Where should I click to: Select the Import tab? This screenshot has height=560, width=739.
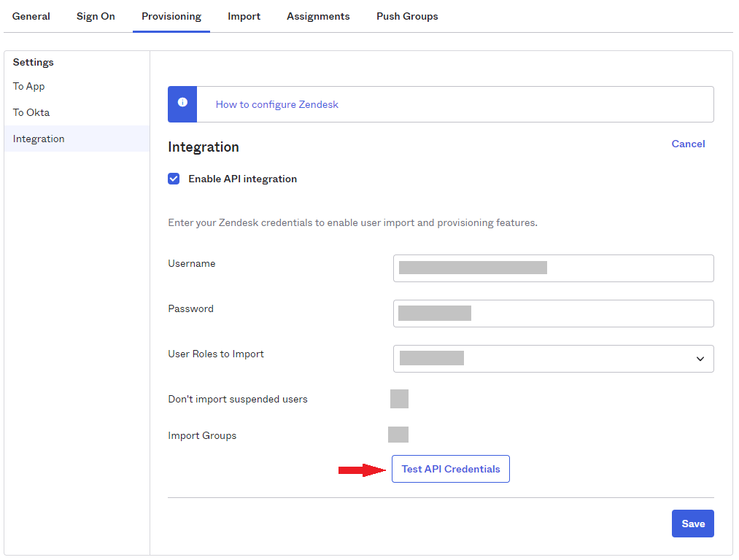[x=244, y=16]
